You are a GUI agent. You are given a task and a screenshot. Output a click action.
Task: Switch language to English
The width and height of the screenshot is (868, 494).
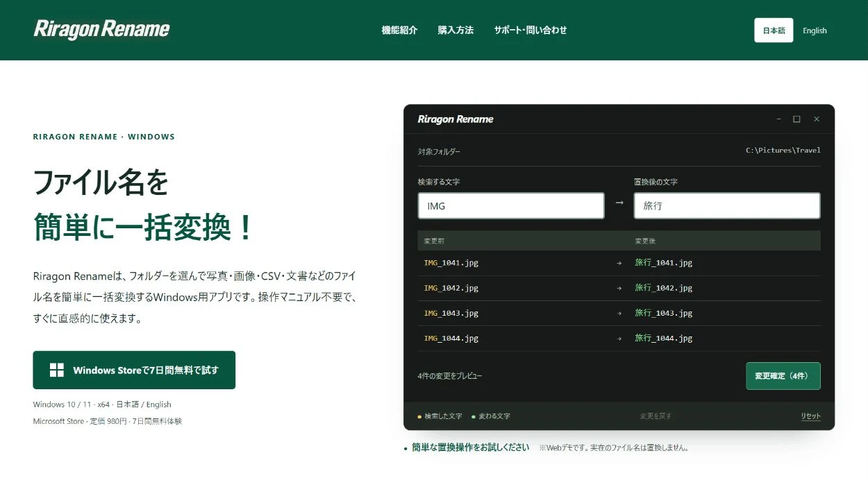(815, 31)
